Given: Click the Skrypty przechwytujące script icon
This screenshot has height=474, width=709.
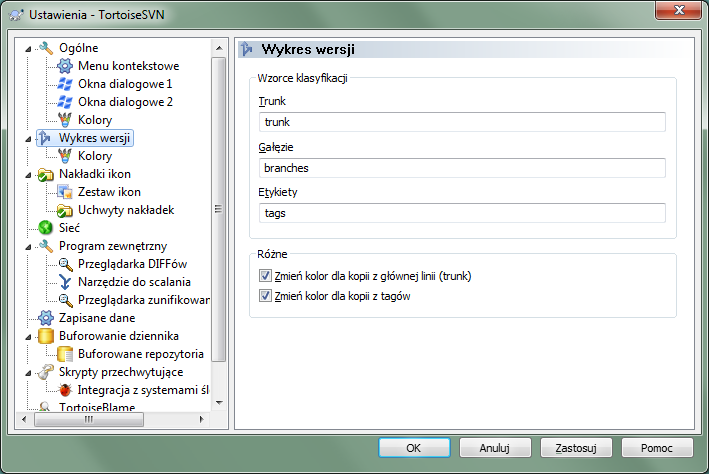Looking at the screenshot, I should [46, 372].
